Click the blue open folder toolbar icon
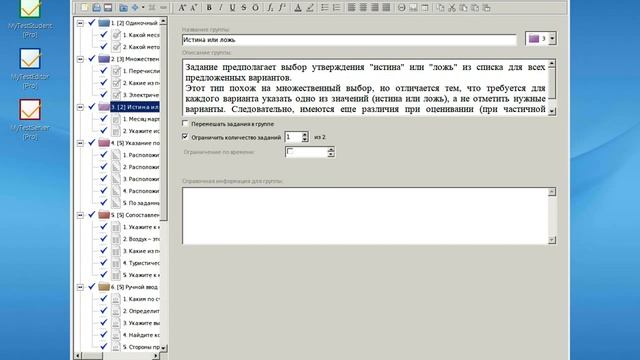This screenshot has width=640, height=360. (123, 8)
